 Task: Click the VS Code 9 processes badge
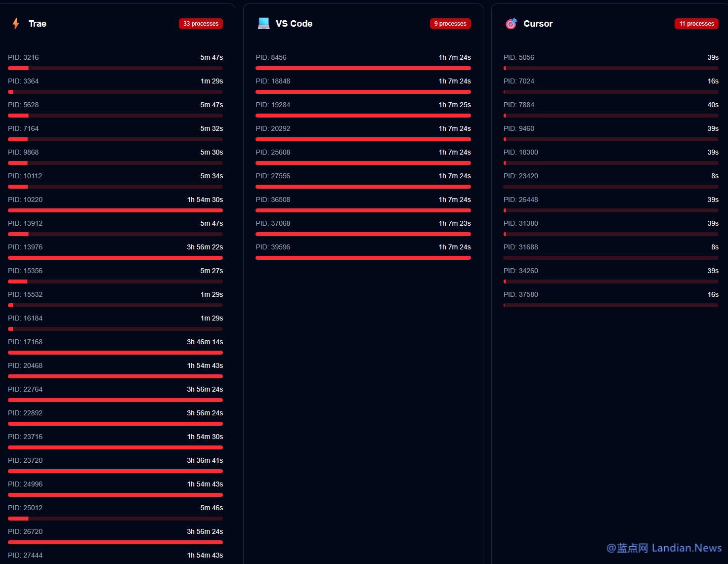coord(450,24)
